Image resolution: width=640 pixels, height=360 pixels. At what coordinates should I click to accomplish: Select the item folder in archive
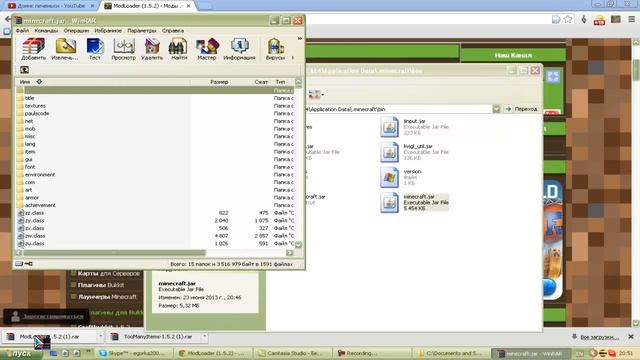point(30,152)
